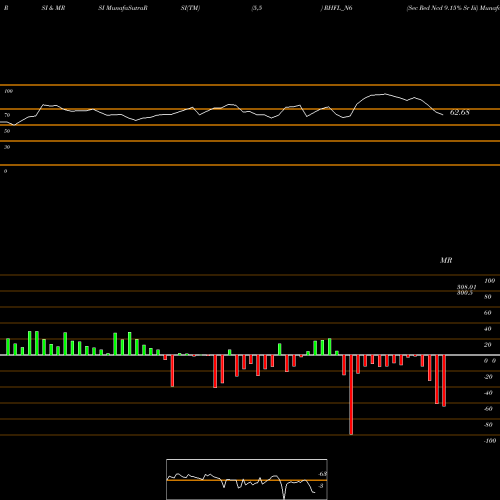Click the 'SI & MR' header text
This screenshot has width=500, height=500.
coord(53,8)
